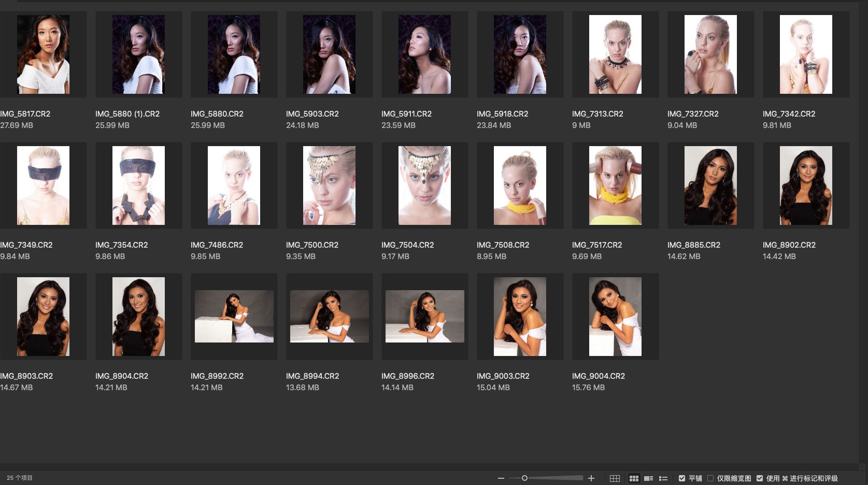Select the IMG_7313.CR2 thumbnail
The width and height of the screenshot is (868, 485).
pyautogui.click(x=615, y=54)
